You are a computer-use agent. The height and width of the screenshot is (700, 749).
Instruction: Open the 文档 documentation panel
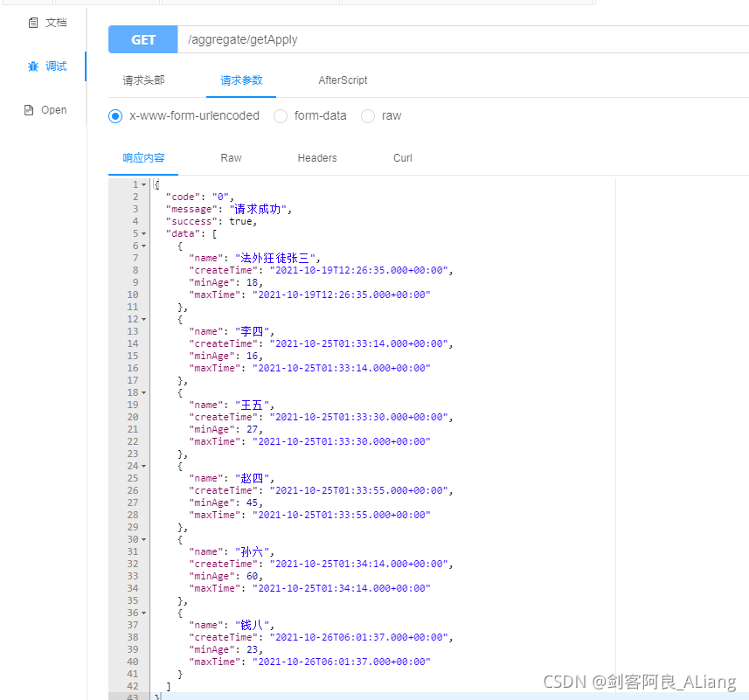[x=55, y=22]
